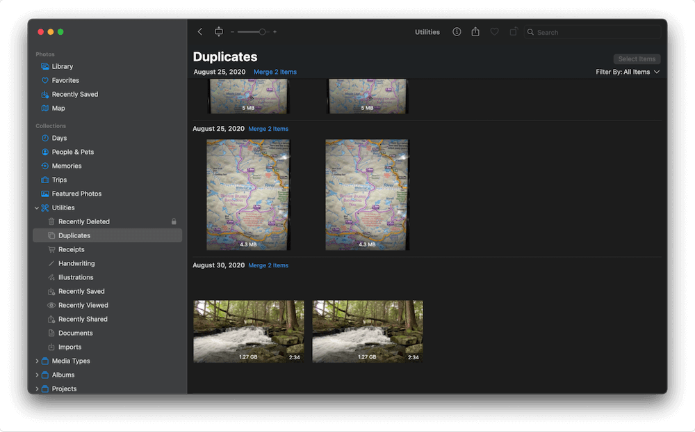Viewport: 695px width, 432px height.
Task: Select the Media Types folder
Action: pos(71,361)
